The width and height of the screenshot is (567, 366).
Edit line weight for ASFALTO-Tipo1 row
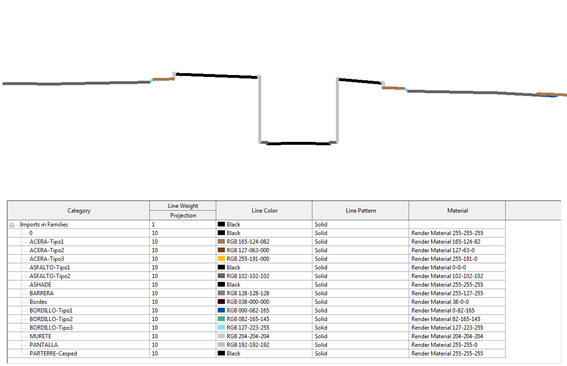(183, 267)
